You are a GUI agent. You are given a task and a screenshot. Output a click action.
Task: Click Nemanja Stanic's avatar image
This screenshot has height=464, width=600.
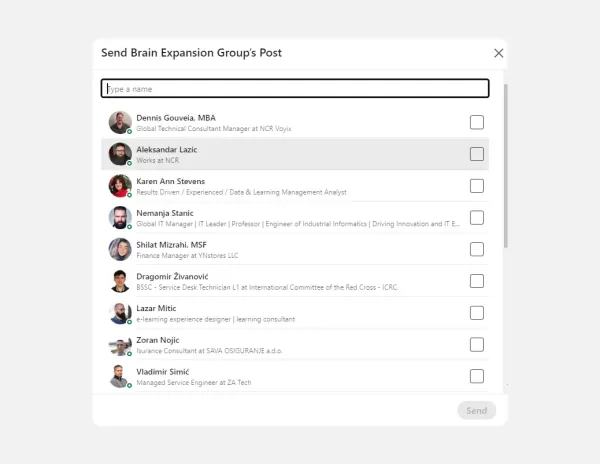point(120,217)
